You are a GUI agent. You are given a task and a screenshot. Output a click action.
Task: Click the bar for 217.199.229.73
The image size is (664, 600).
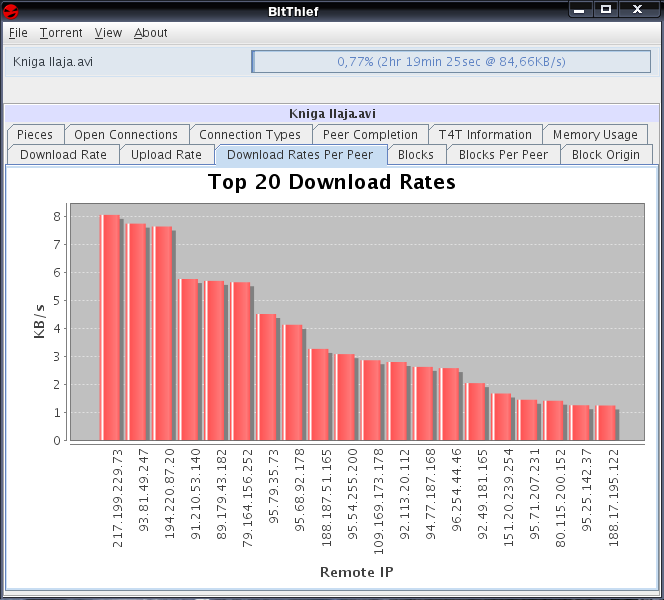point(110,328)
